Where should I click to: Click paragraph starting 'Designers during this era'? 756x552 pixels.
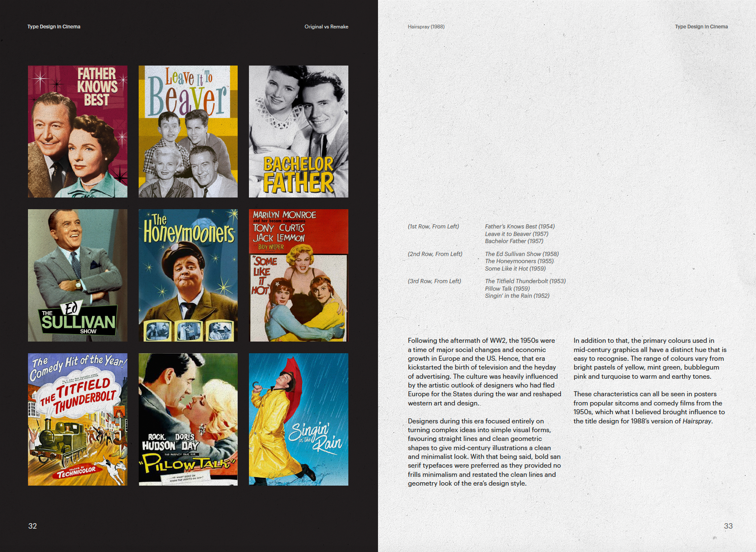pyautogui.click(x=485, y=452)
